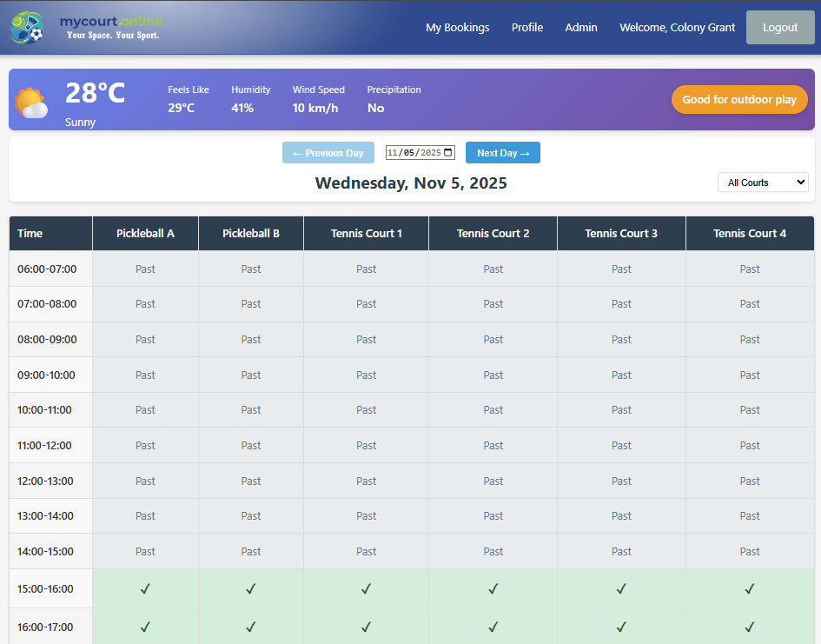Reserve Tennis Court 2 checkmark at 16:00-17:00
The height and width of the screenshot is (644, 821).
click(x=493, y=627)
